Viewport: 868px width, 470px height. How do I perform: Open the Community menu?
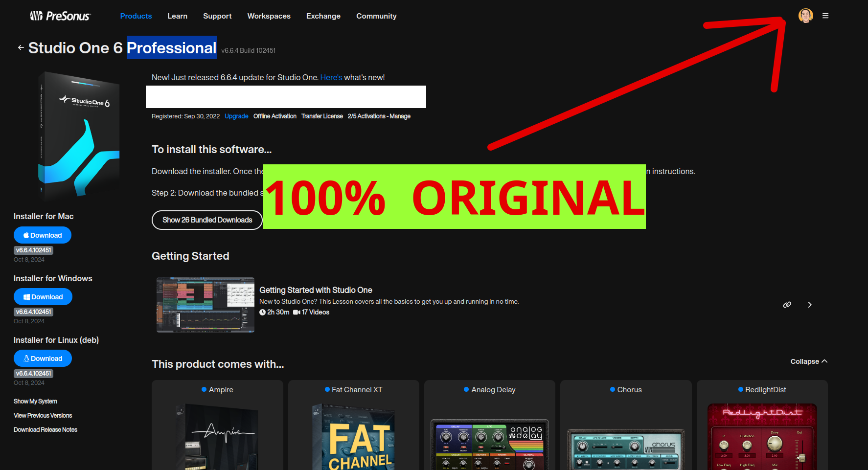(x=376, y=16)
